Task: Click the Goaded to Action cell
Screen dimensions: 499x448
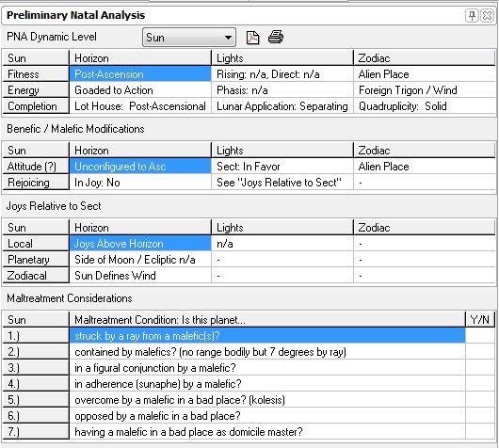Action: 140,90
